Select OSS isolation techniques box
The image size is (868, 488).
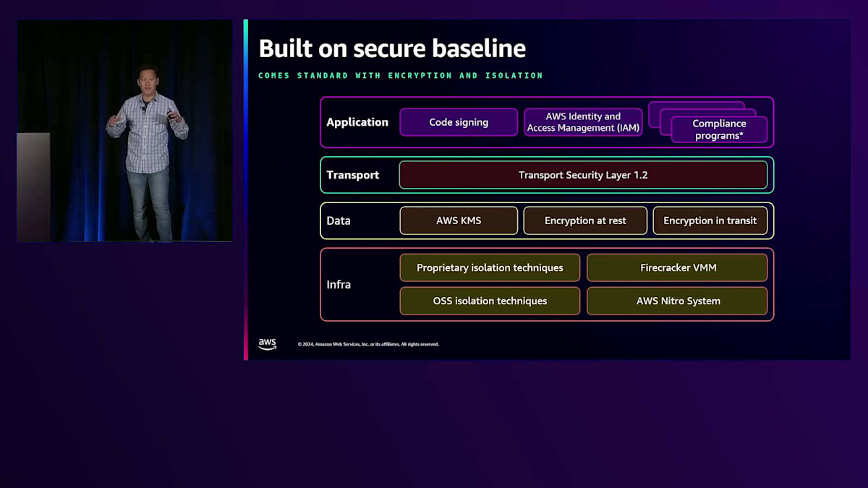[x=490, y=301]
